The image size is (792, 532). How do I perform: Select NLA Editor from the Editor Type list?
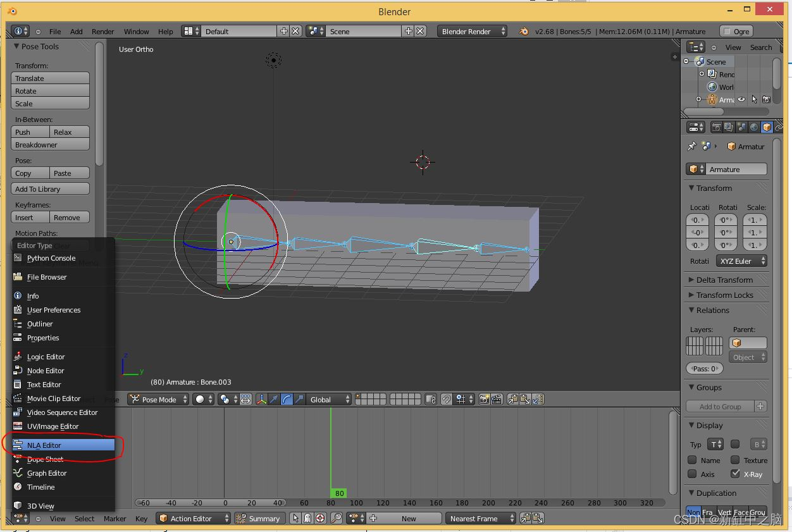[63, 445]
